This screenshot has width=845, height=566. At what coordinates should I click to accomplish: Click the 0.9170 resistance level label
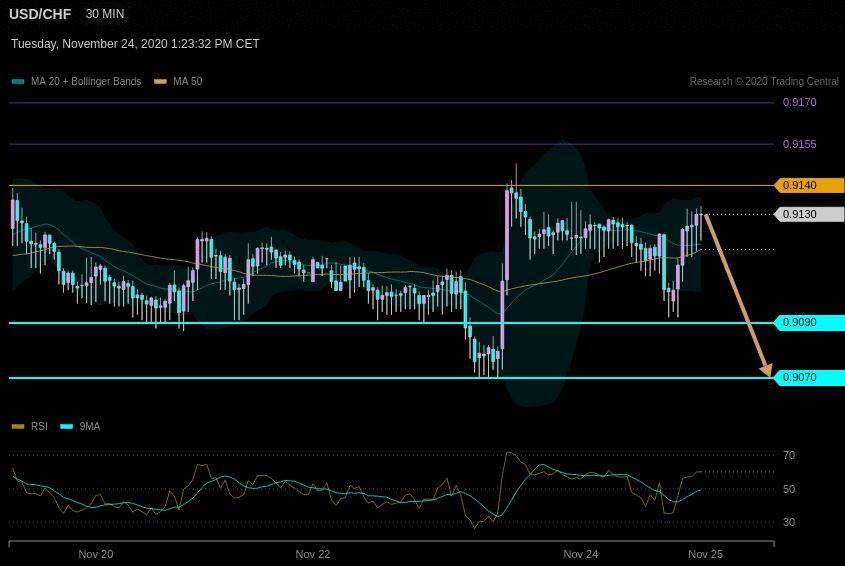(x=800, y=102)
